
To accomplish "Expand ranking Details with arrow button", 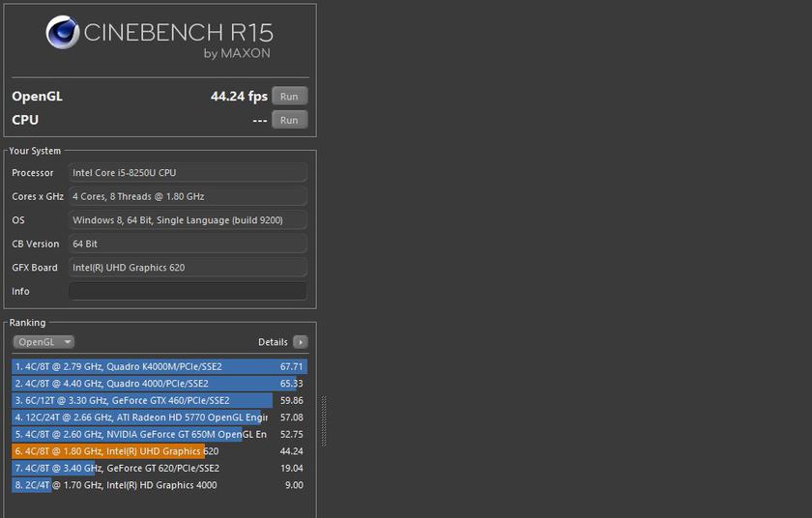I will (300, 342).
